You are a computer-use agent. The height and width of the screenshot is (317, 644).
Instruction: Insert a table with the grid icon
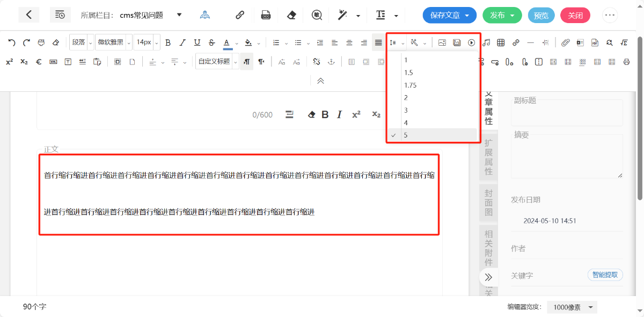click(501, 42)
